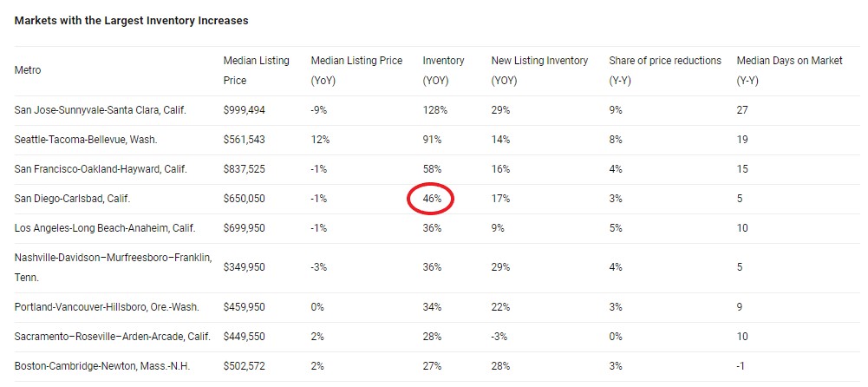Image resolution: width=868 pixels, height=387 pixels.
Task: Click the Median Days on Market header
Action: coord(789,70)
